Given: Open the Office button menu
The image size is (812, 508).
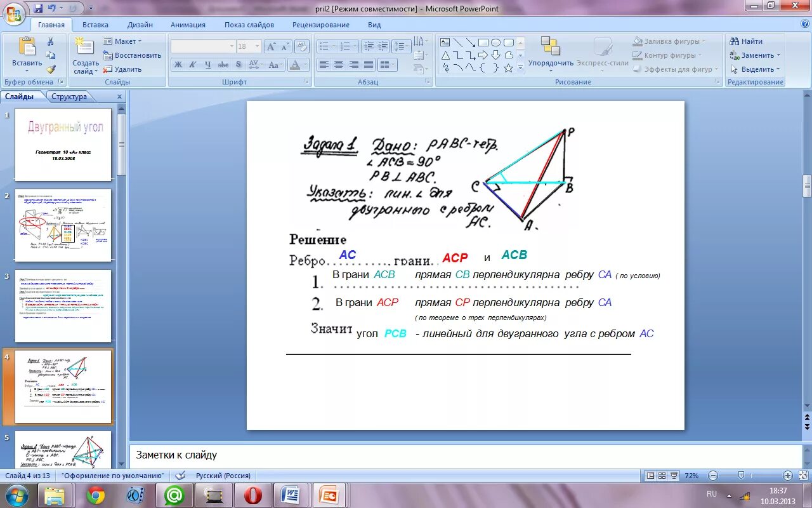Looking at the screenshot, I should tap(14, 13).
